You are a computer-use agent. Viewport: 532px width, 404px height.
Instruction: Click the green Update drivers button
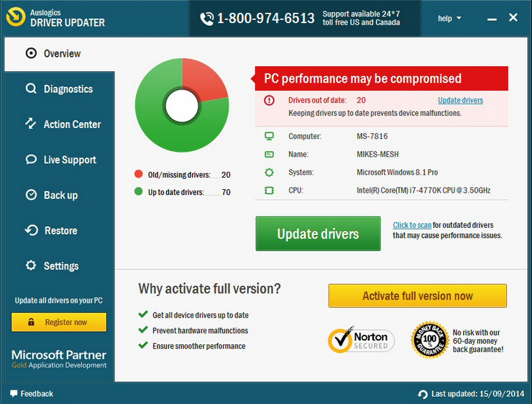318,234
